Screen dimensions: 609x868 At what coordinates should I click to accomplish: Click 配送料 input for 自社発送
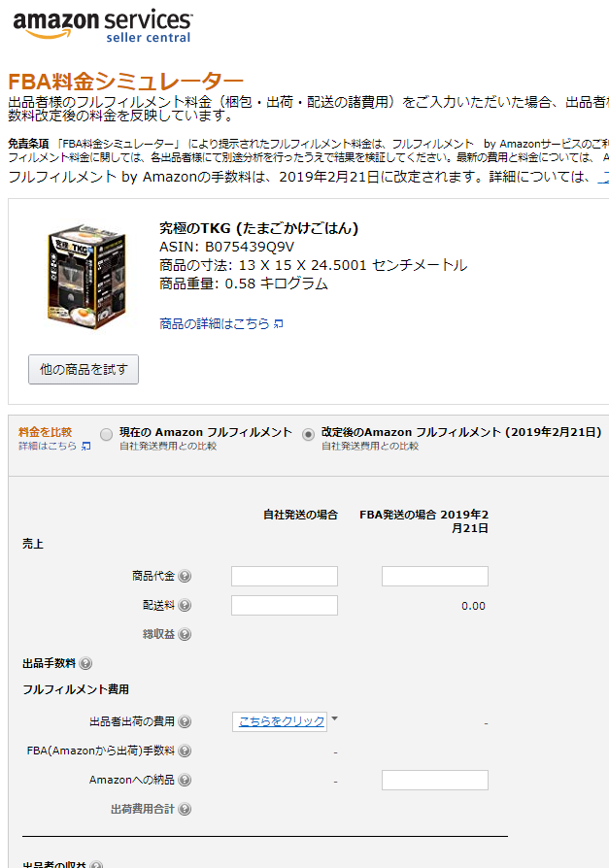pyautogui.click(x=285, y=605)
